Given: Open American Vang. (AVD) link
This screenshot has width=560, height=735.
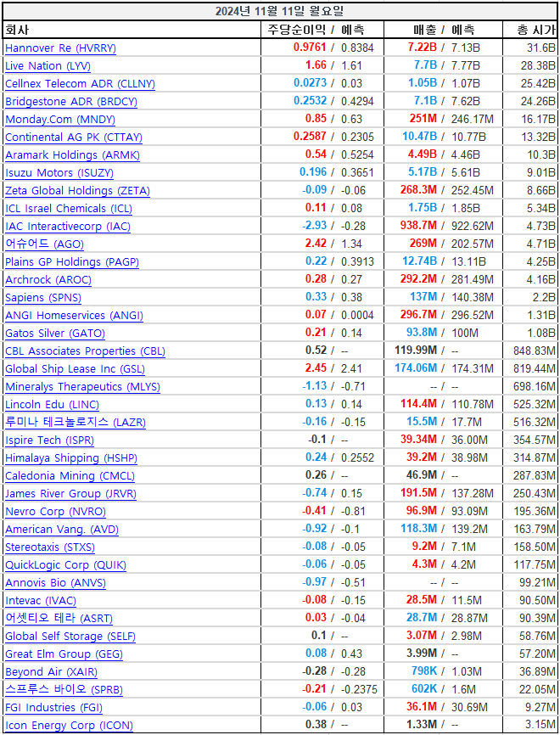Looking at the screenshot, I should (x=62, y=529).
